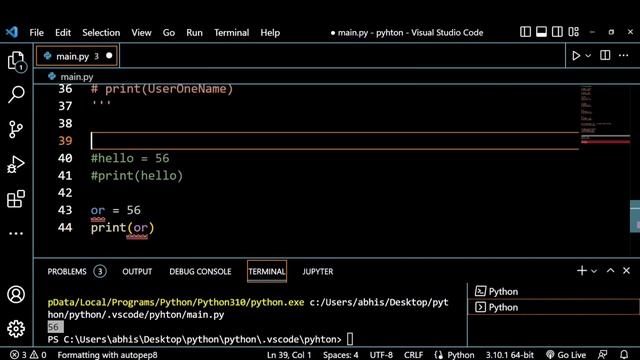The width and height of the screenshot is (640, 360).
Task: Click the problems count badge 3
Action: (x=100, y=271)
